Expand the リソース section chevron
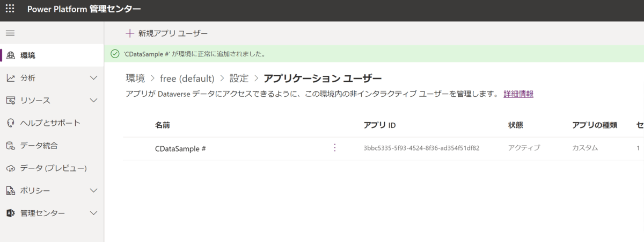This screenshot has height=242, width=644. (x=93, y=101)
